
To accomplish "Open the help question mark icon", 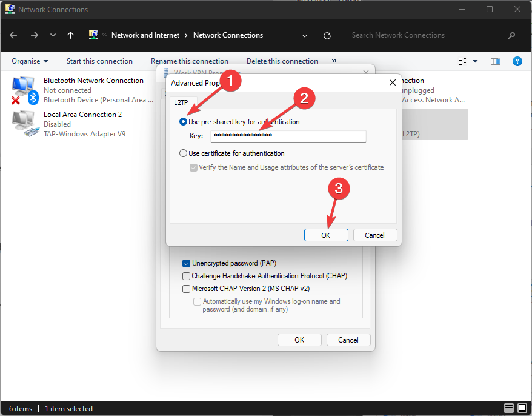I will (517, 61).
